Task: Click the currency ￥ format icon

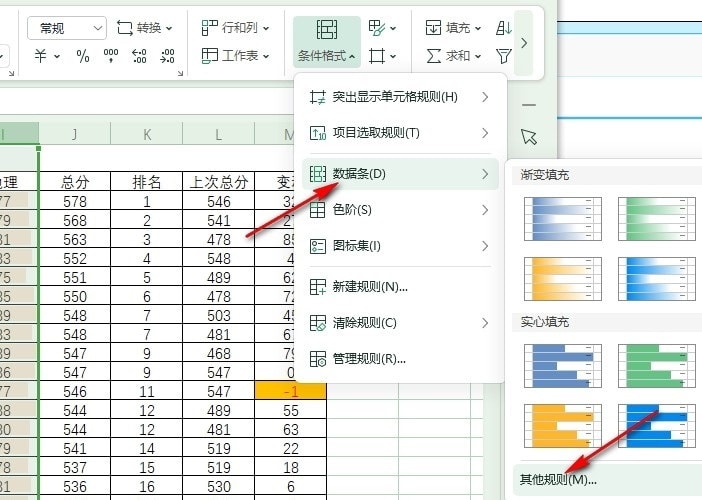Action: pos(41,56)
